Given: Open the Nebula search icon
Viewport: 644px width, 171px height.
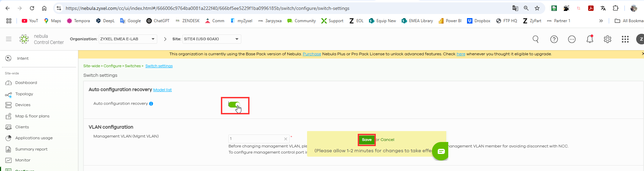Looking at the screenshot, I should coord(535,39).
